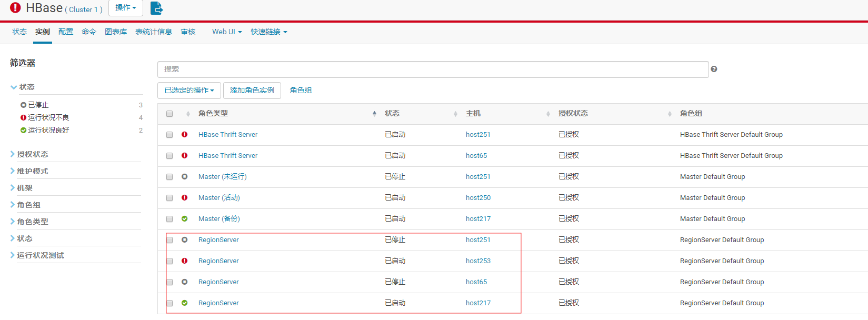Viewport: 868px width, 320px height.
Task: Open the host250 host link
Action: (478, 197)
